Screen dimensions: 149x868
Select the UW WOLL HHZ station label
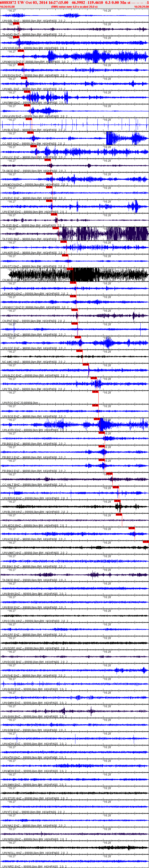click(35, 853)
